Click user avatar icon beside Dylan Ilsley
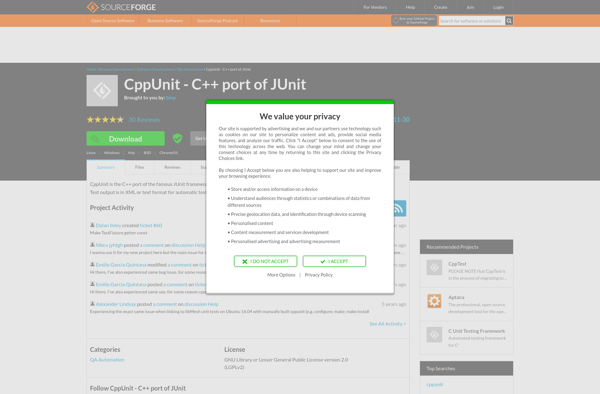 pos(92,225)
